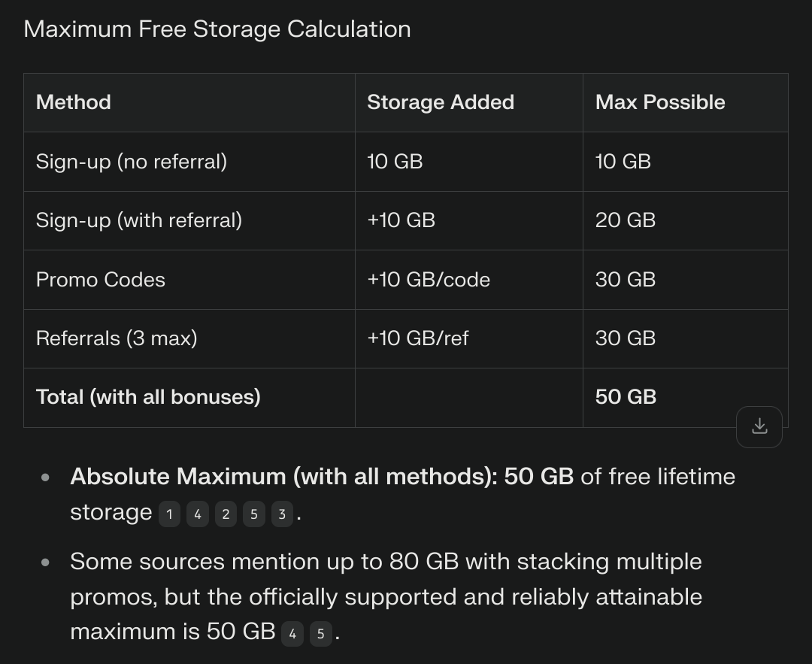The image size is (812, 664).
Task: Click the 'Storage Added' column header
Action: 440,102
